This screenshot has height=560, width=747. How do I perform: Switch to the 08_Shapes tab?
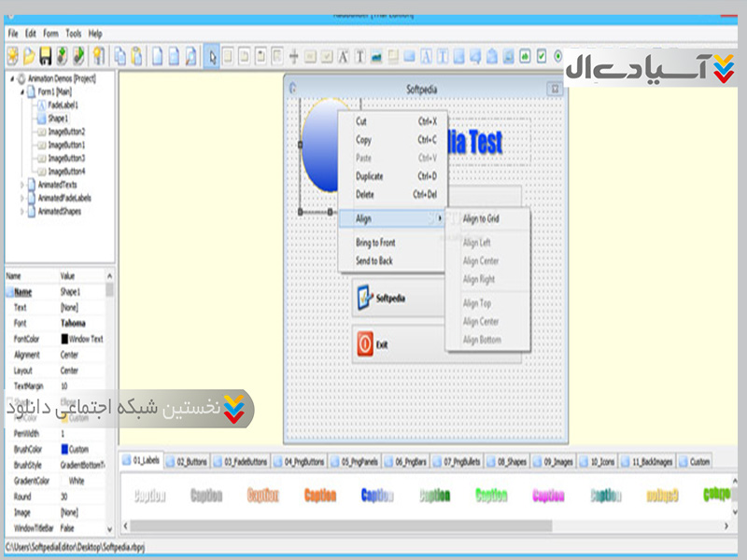[x=507, y=461]
